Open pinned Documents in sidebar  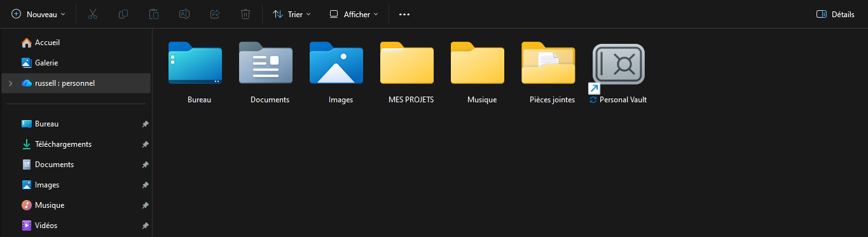(x=76, y=165)
